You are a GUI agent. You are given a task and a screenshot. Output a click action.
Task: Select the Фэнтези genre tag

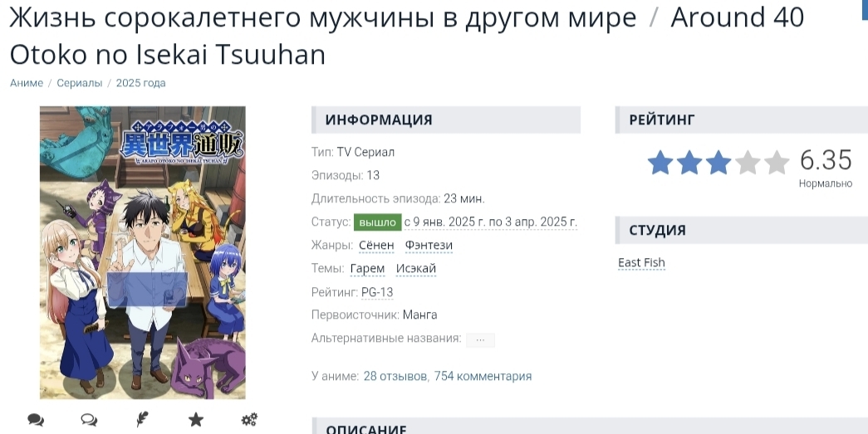(x=429, y=245)
